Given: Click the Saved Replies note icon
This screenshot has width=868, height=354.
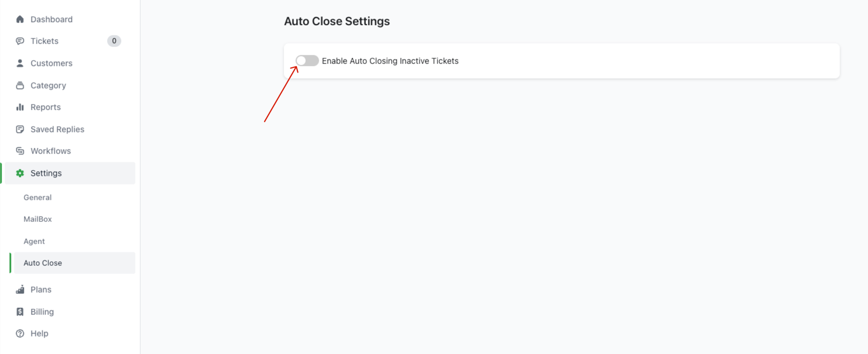Looking at the screenshot, I should tap(20, 129).
